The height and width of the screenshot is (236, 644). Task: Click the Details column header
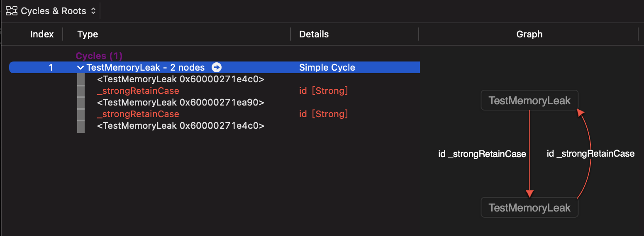point(314,34)
